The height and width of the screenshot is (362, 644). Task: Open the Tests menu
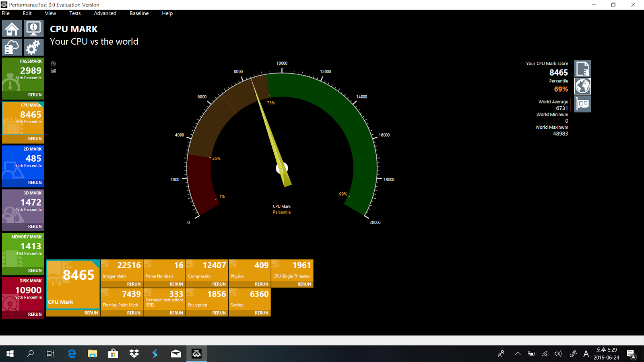(x=75, y=13)
